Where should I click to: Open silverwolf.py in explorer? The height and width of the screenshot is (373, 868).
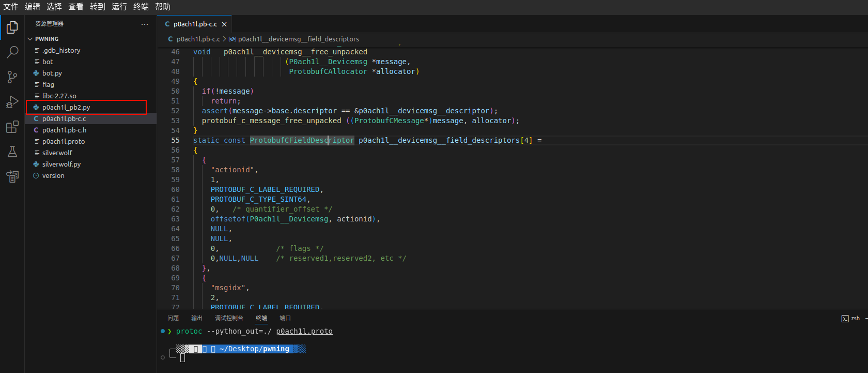pyautogui.click(x=91, y=164)
